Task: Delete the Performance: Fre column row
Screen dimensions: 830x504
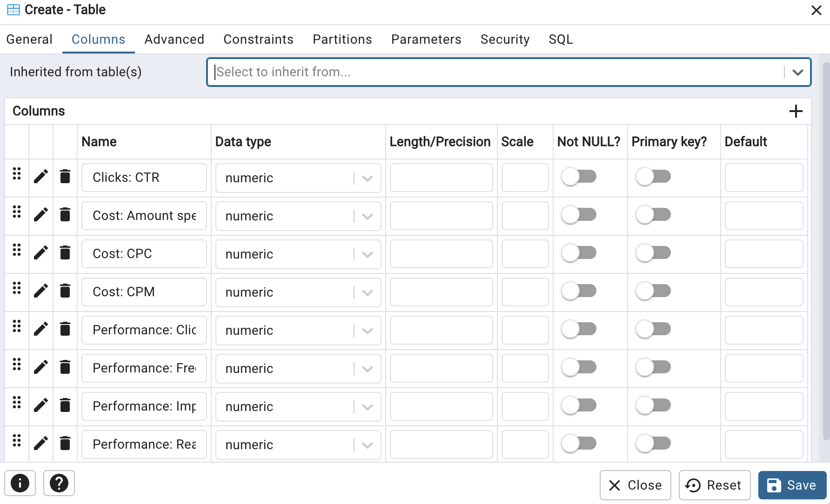Action: click(65, 367)
